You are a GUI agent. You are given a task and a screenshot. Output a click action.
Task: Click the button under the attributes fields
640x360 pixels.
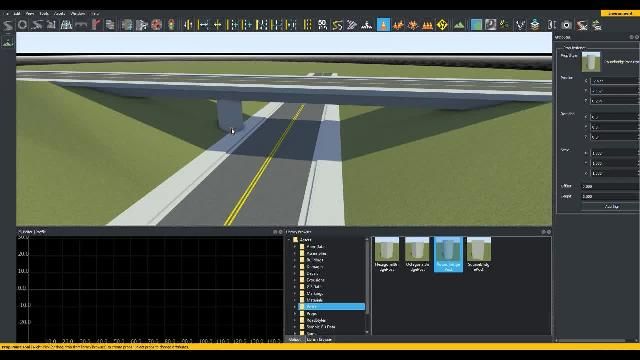click(610, 207)
